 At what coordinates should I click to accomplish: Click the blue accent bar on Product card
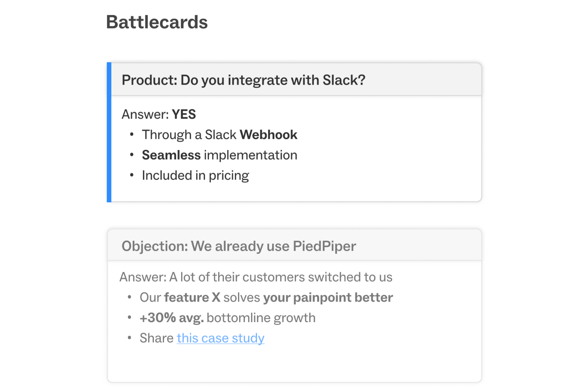[109, 132]
